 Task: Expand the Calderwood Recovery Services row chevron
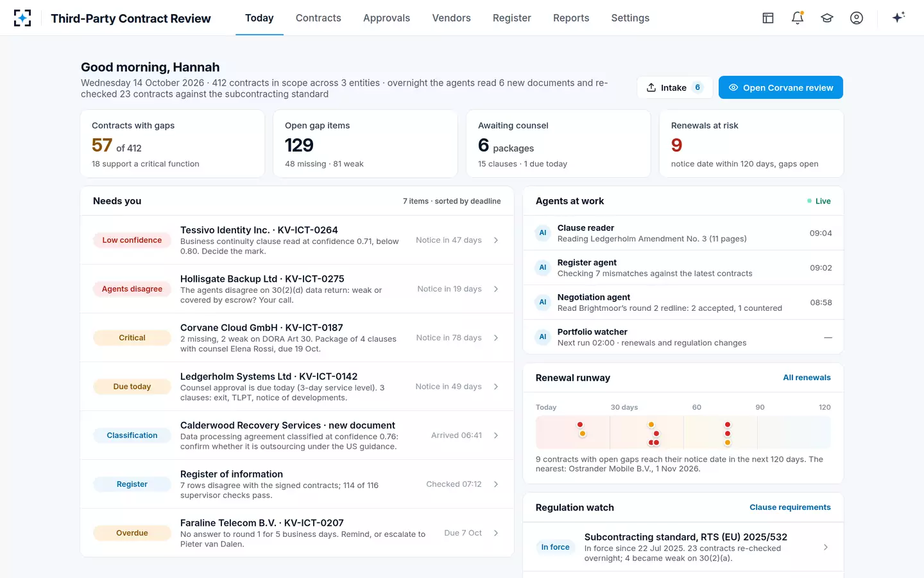point(496,435)
